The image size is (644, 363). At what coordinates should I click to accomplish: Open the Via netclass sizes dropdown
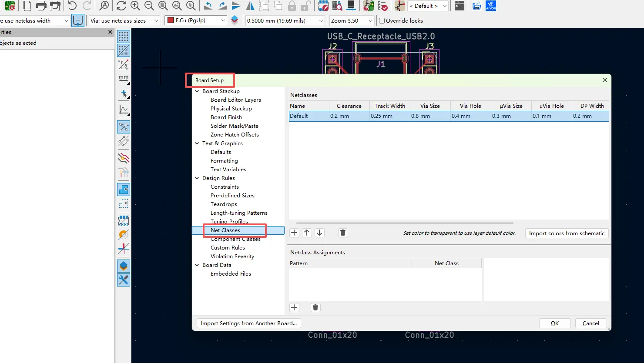click(x=124, y=20)
